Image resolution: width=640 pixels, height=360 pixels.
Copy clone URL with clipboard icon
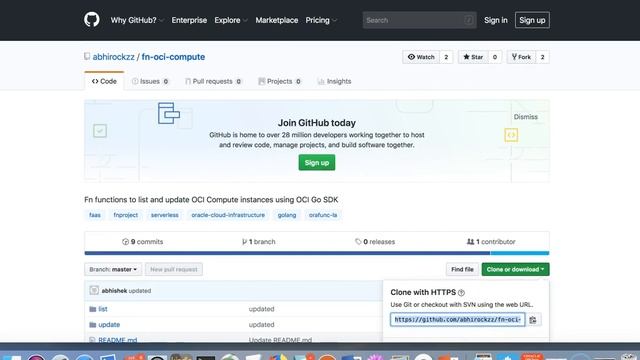pos(533,320)
